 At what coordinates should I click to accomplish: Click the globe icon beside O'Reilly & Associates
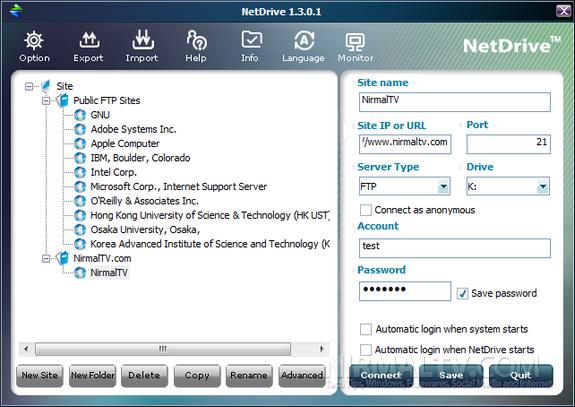(x=80, y=201)
